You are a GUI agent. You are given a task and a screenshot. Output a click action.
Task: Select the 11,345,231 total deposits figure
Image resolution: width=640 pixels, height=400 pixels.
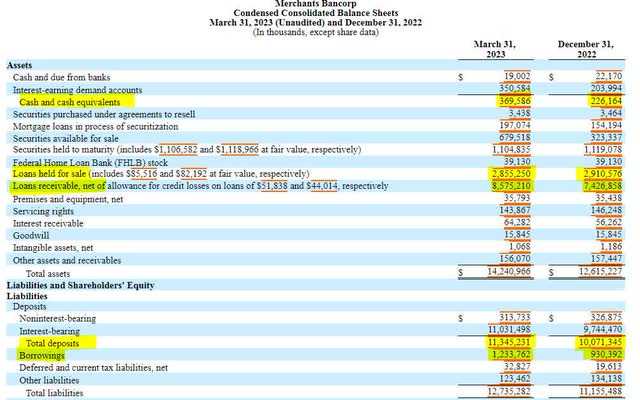coord(509,342)
